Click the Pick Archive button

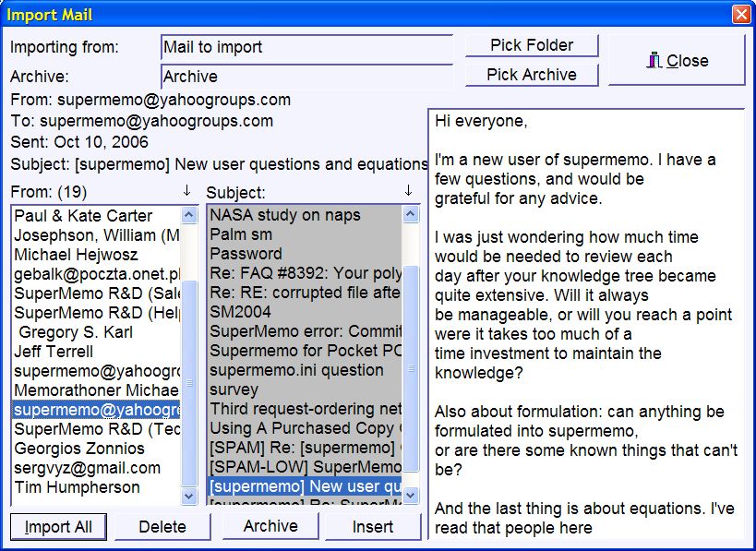[531, 75]
